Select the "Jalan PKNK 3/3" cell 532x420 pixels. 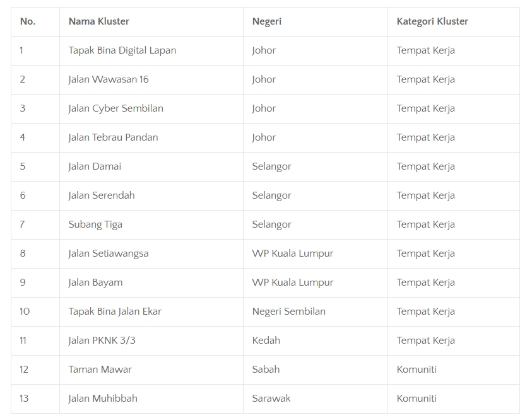click(x=102, y=341)
